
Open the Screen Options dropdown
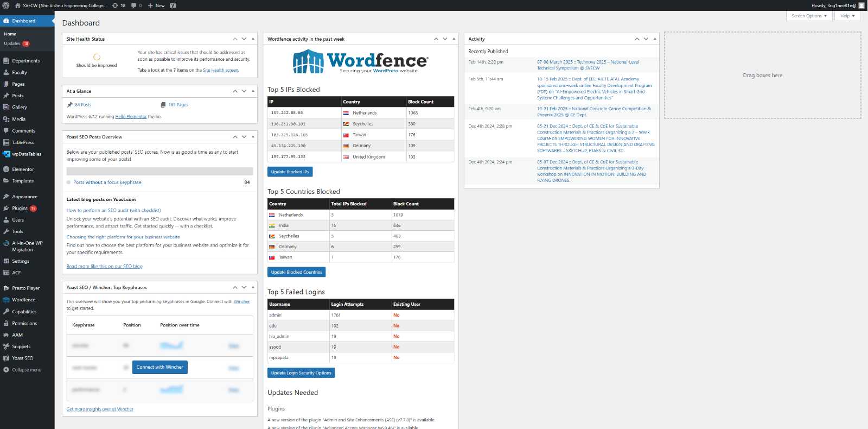tap(809, 16)
